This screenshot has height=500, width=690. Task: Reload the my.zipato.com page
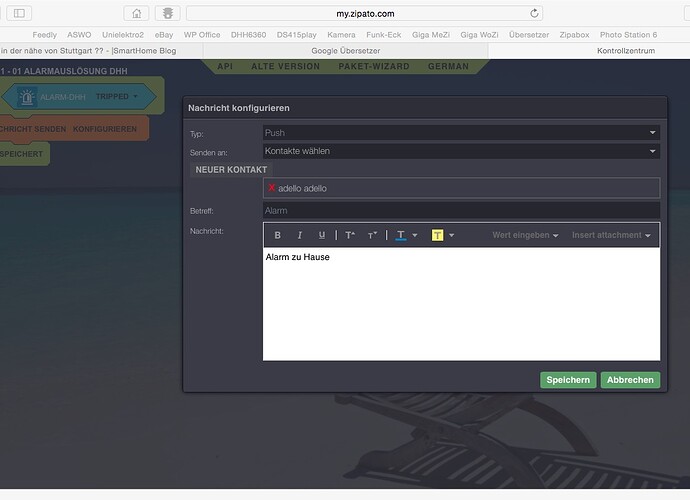535,13
